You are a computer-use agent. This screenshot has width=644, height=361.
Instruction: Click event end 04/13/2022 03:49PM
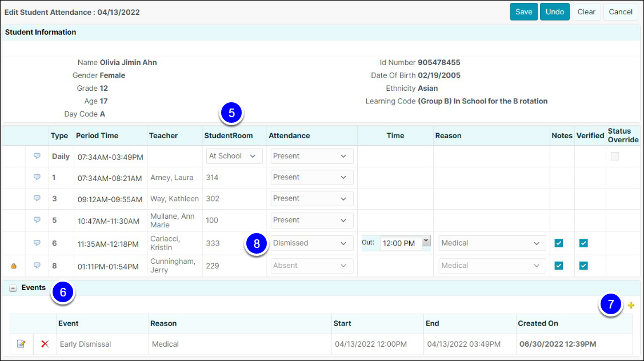coord(463,344)
